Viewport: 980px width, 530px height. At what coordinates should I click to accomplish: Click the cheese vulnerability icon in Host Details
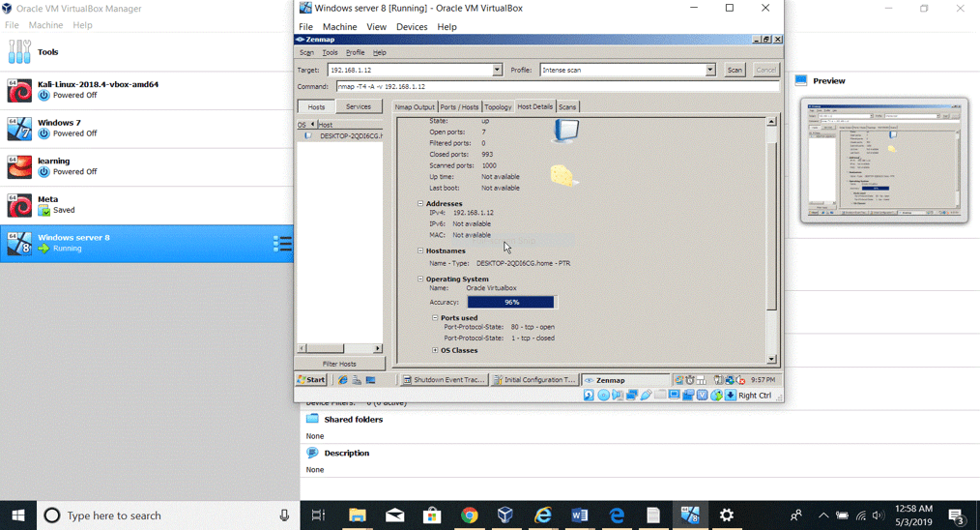coord(564,176)
